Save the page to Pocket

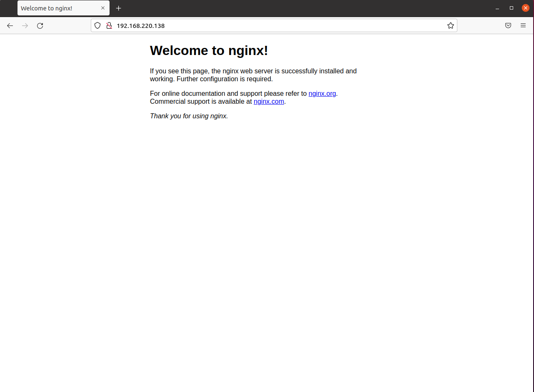tap(508, 25)
